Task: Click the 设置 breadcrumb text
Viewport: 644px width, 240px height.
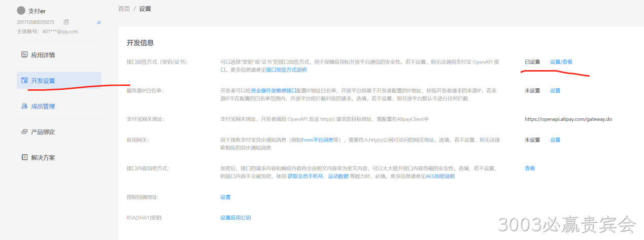Action: tap(145, 9)
